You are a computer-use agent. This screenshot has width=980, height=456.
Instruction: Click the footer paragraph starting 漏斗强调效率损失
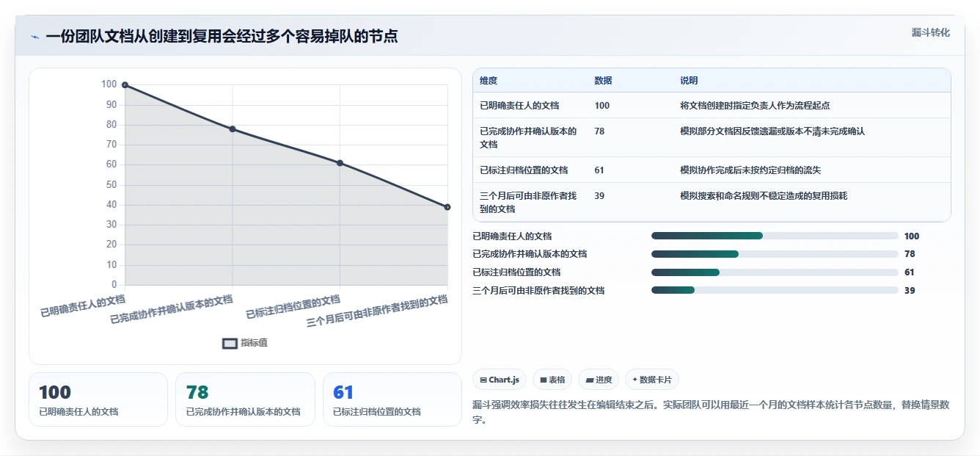(712, 413)
